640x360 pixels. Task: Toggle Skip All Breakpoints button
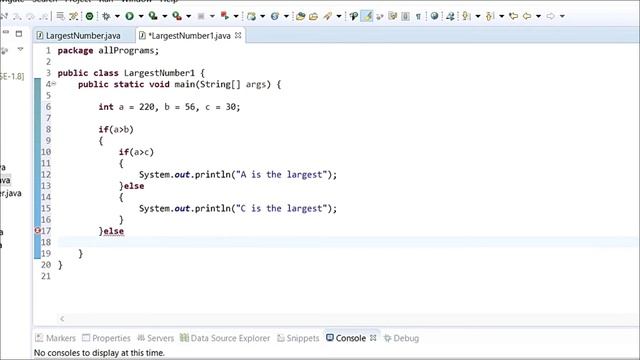[89, 16]
